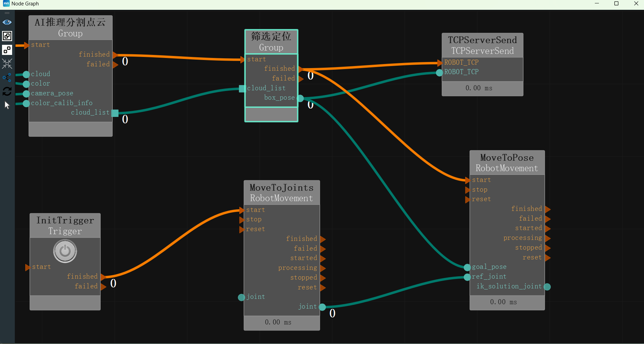Screen dimensions: 644x344
Task: Select the MoveToPose node header
Action: click(507, 163)
